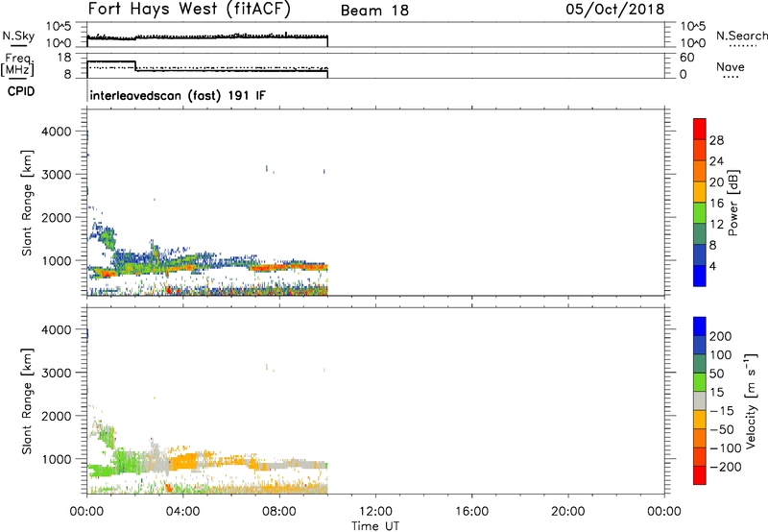Click the "16:00" time tick label

click(x=471, y=512)
